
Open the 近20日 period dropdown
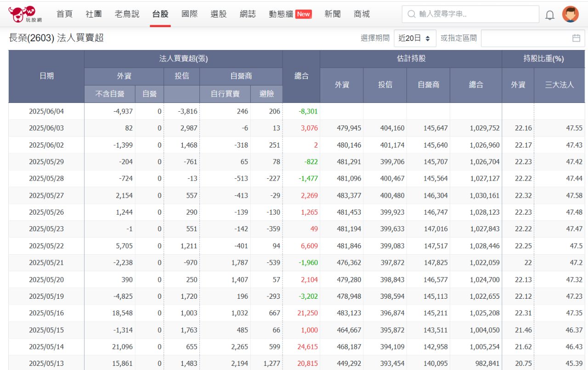414,39
